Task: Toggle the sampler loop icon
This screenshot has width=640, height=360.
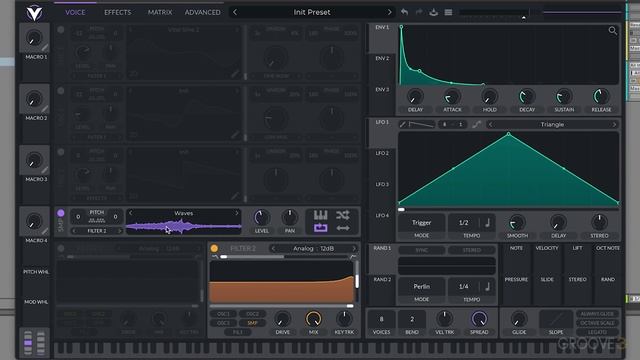Action: [320, 228]
